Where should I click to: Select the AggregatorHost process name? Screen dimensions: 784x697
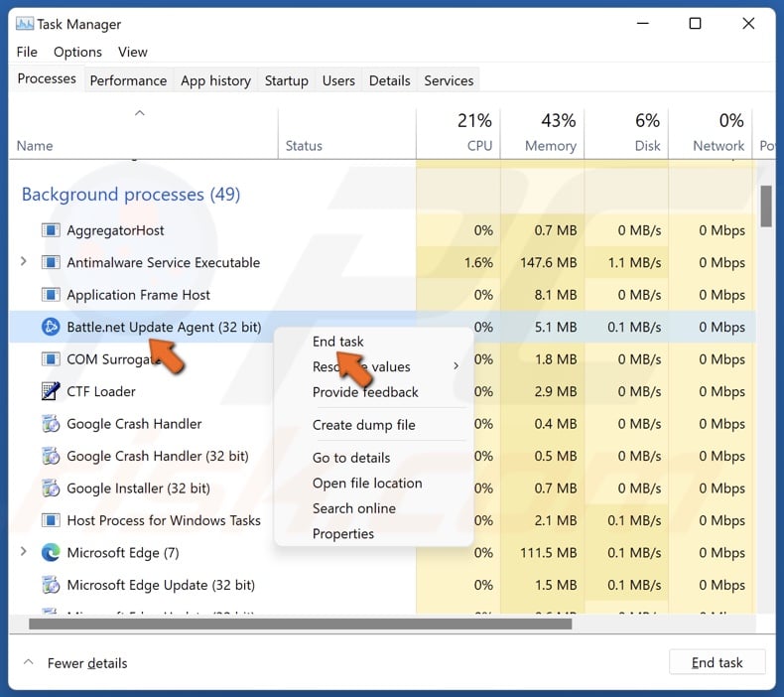pyautogui.click(x=115, y=230)
